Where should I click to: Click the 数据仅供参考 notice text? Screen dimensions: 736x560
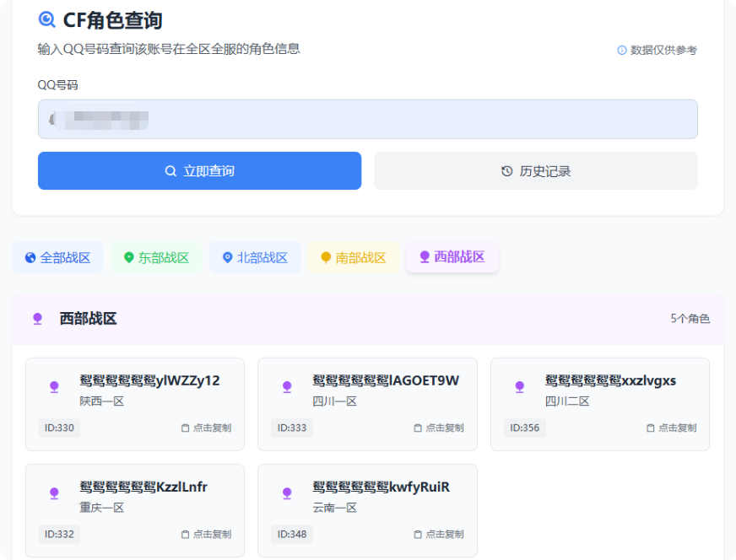tap(663, 51)
